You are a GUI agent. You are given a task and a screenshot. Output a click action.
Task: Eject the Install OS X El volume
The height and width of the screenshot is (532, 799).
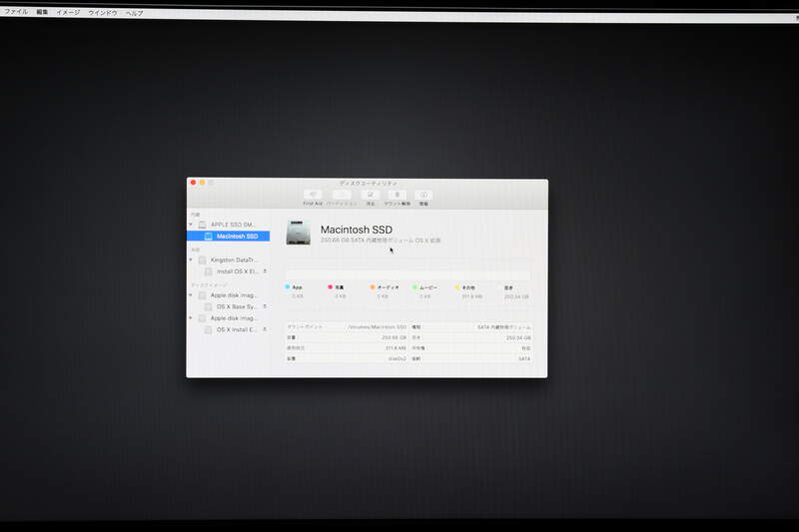point(265,271)
